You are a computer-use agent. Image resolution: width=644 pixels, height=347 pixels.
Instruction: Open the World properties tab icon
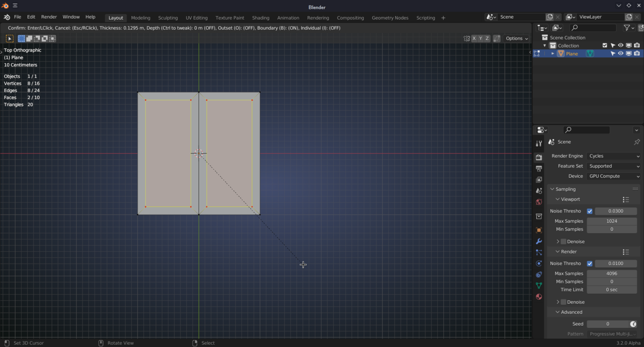(x=539, y=202)
